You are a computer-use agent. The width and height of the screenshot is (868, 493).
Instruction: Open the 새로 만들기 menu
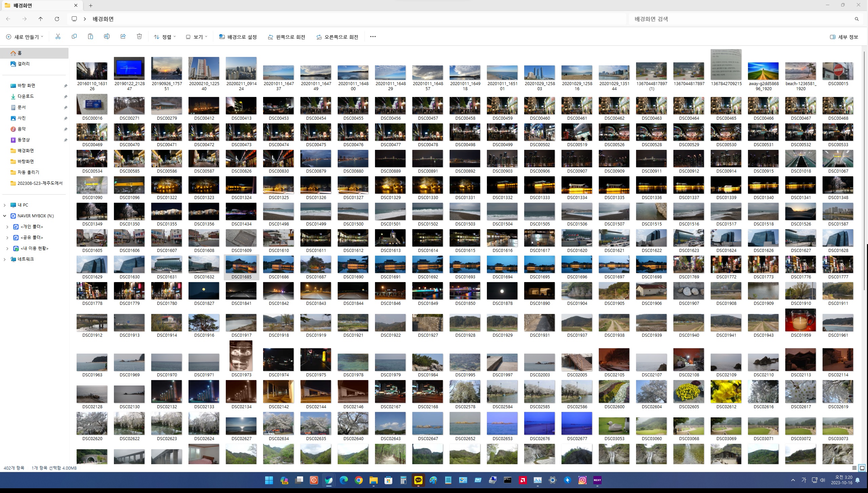(25, 37)
